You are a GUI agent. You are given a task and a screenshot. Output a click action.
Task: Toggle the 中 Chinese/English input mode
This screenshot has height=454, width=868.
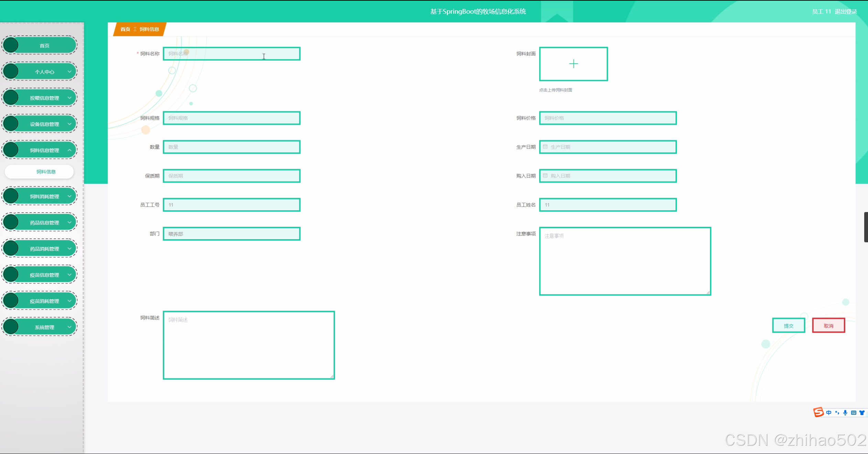pyautogui.click(x=829, y=412)
